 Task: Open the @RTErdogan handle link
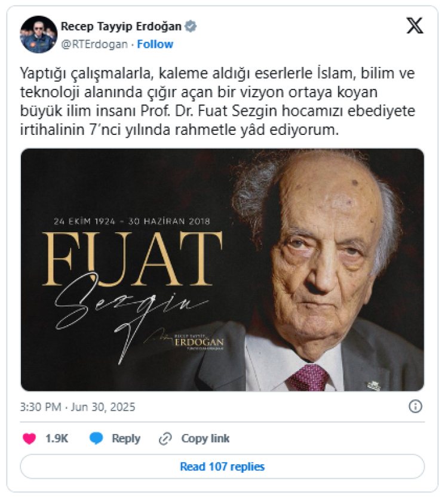[95, 45]
